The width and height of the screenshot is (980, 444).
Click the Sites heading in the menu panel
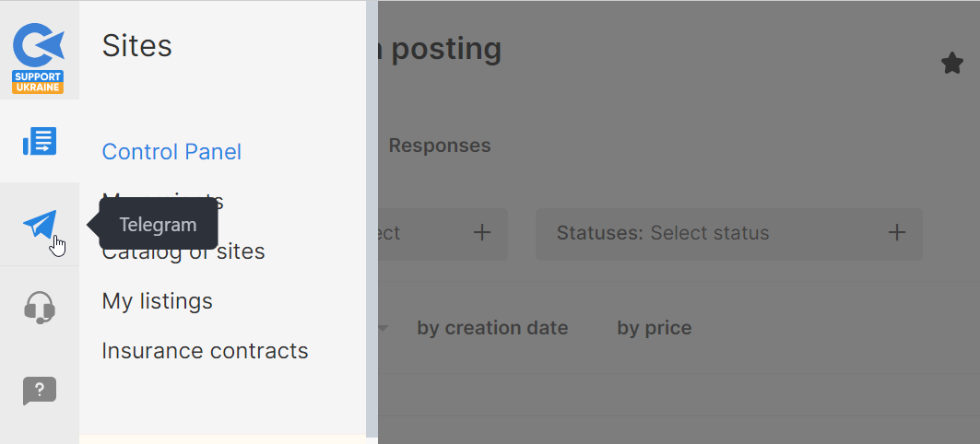point(137,46)
